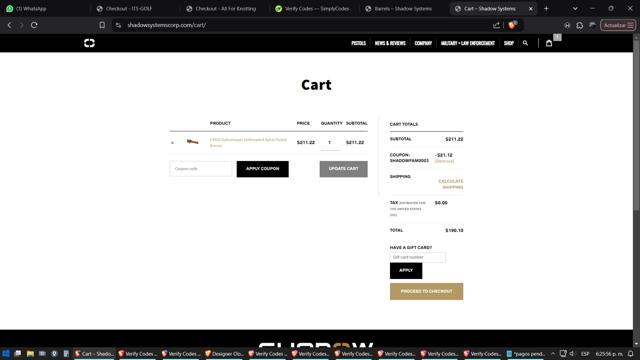The image size is (640, 360).
Task: Open the shopping bag cart icon
Action: (x=549, y=43)
